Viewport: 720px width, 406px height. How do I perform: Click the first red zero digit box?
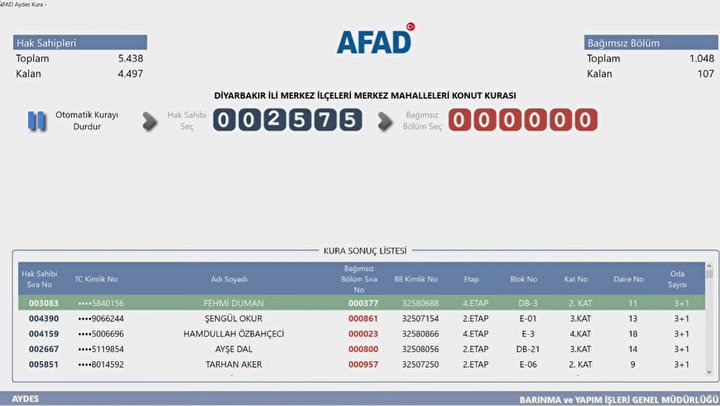tap(460, 121)
